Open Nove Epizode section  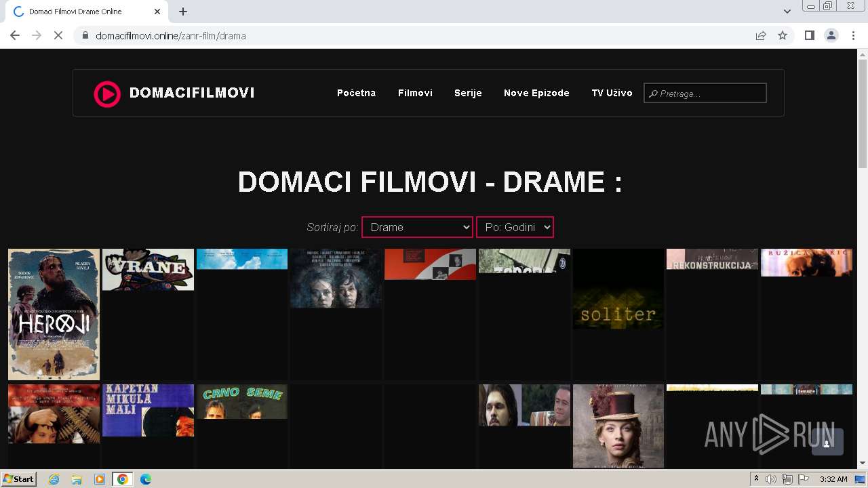click(x=536, y=93)
